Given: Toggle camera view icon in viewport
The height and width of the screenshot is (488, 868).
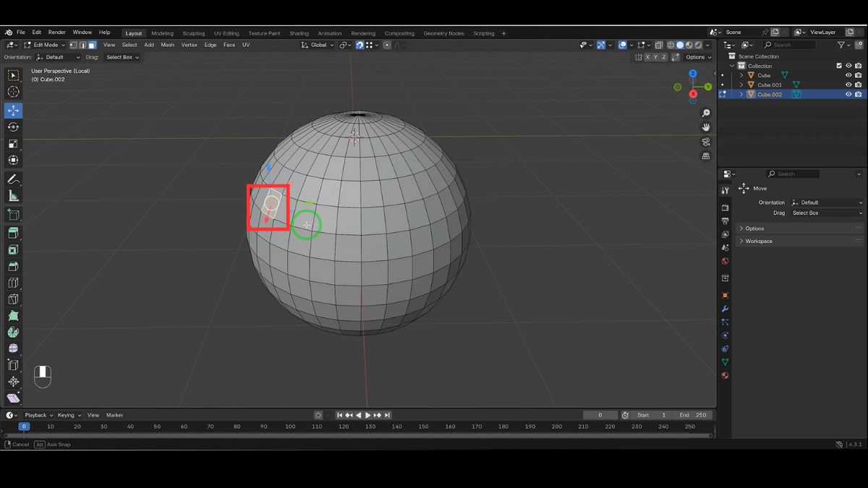Looking at the screenshot, I should tap(706, 142).
